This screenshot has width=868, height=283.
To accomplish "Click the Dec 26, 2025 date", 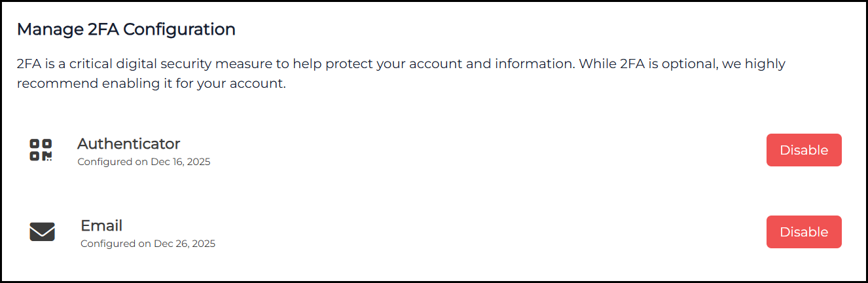I will (x=185, y=244).
